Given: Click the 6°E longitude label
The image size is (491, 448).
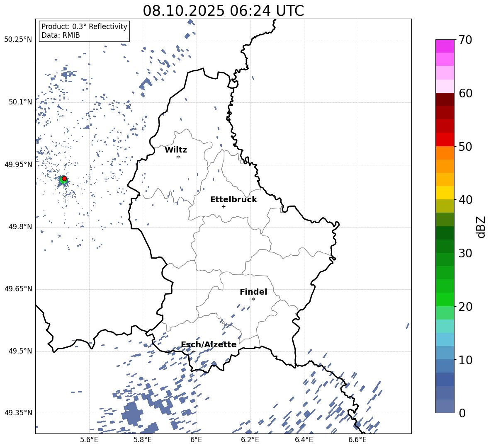Looking at the screenshot, I should point(196,440).
